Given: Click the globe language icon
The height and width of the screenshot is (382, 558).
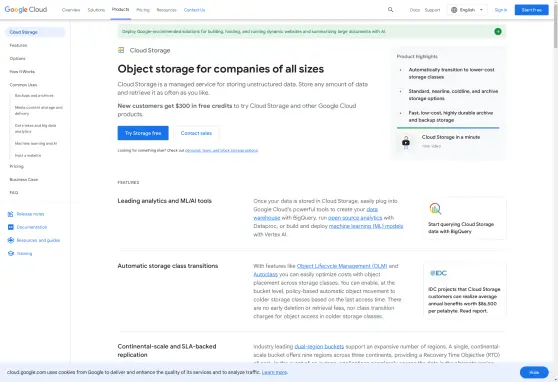Looking at the screenshot, I should click(x=454, y=10).
